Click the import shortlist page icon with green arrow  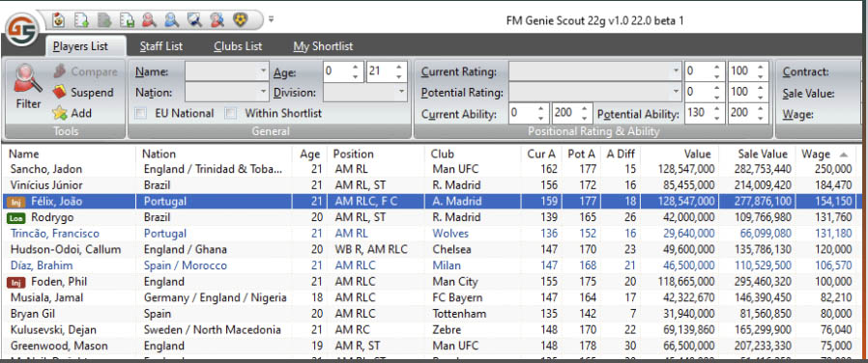(82, 20)
